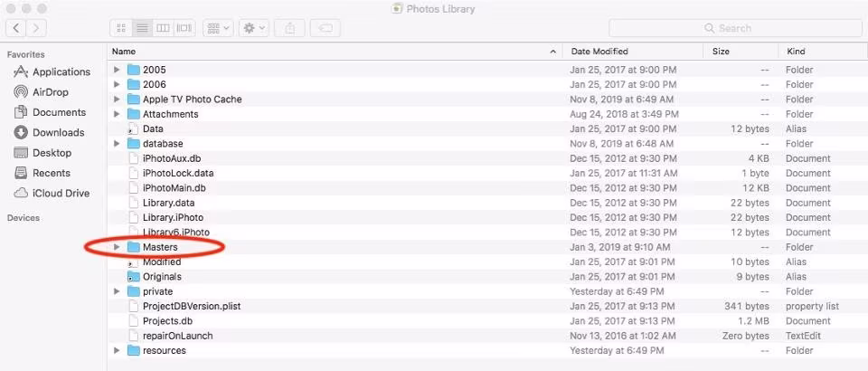868x371 pixels.
Task: Switch to list view
Action: point(142,28)
